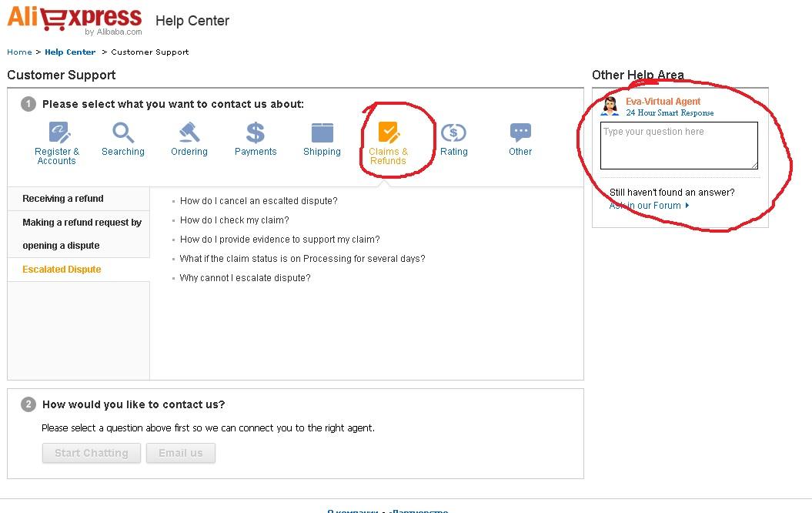Click the AliExpress logo
Viewport: 812px width, 513px height.
coord(75,20)
